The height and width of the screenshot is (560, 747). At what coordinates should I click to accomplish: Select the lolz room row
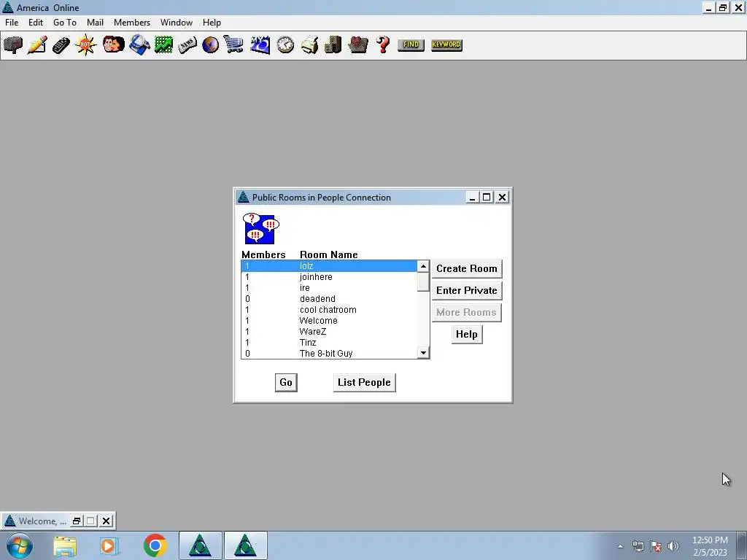coord(329,266)
